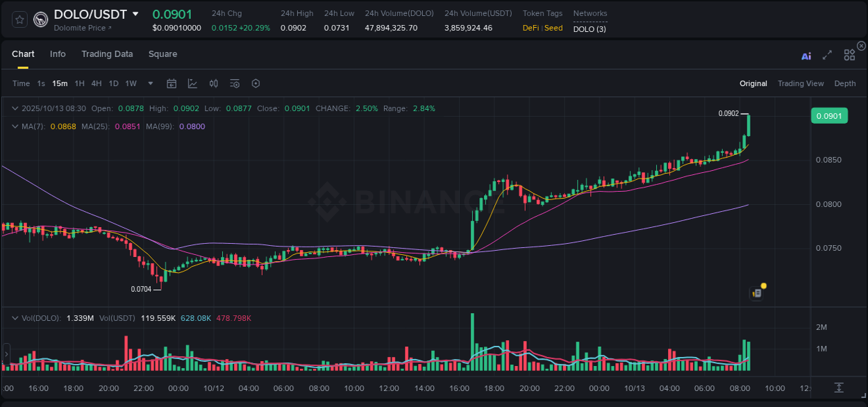Collapse the Vol(DOLO) volume panel legend
The height and width of the screenshot is (407, 868).
pyautogui.click(x=15, y=318)
